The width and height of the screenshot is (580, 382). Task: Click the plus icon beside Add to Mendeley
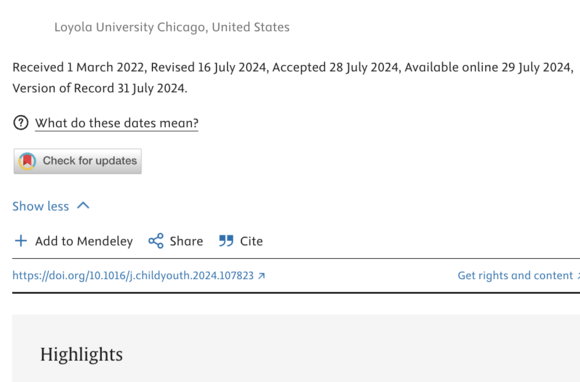[x=21, y=241]
